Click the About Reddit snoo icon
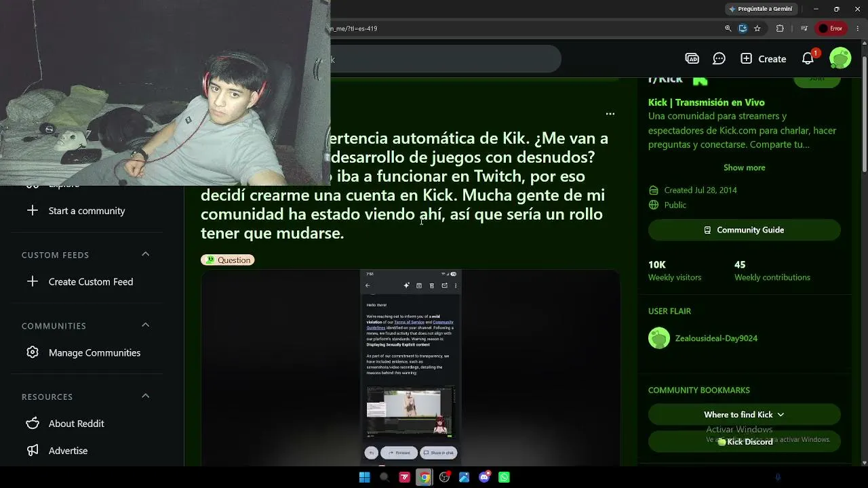Viewport: 868px width, 488px height. pos(33,424)
